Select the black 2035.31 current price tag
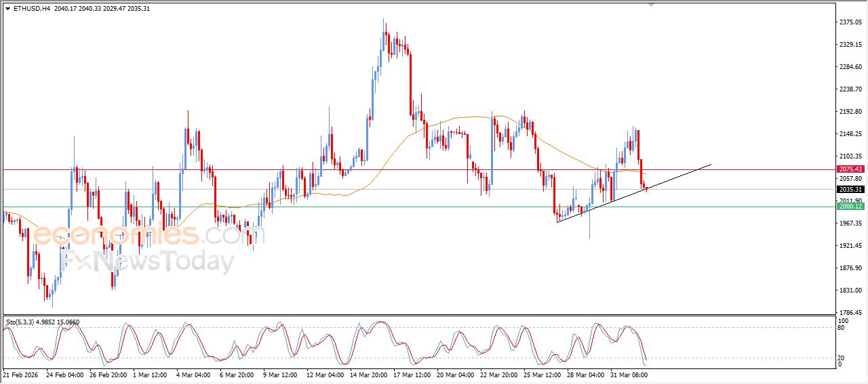The image size is (868, 384). point(849,190)
